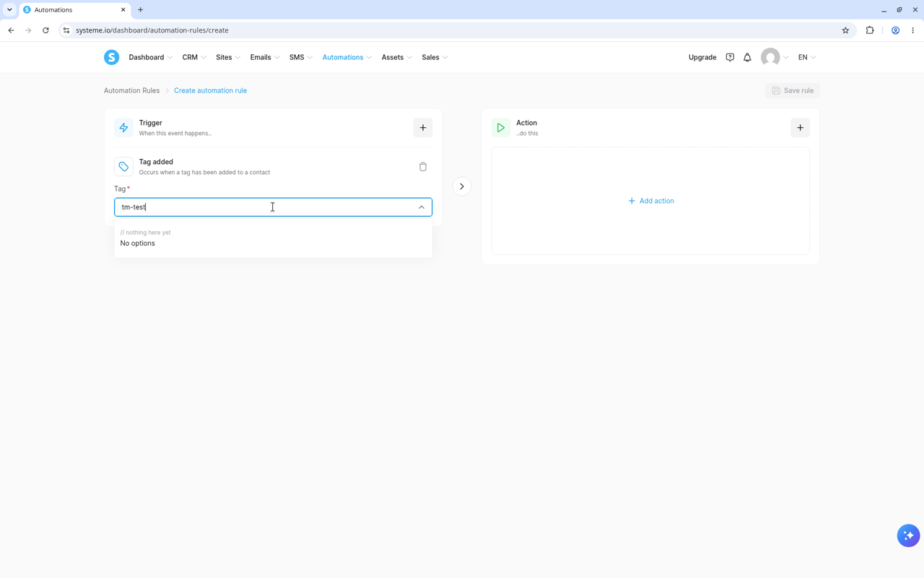Viewport: 924px width, 578px height.
Task: Open browser extensions puzzle icon
Action: tap(870, 30)
